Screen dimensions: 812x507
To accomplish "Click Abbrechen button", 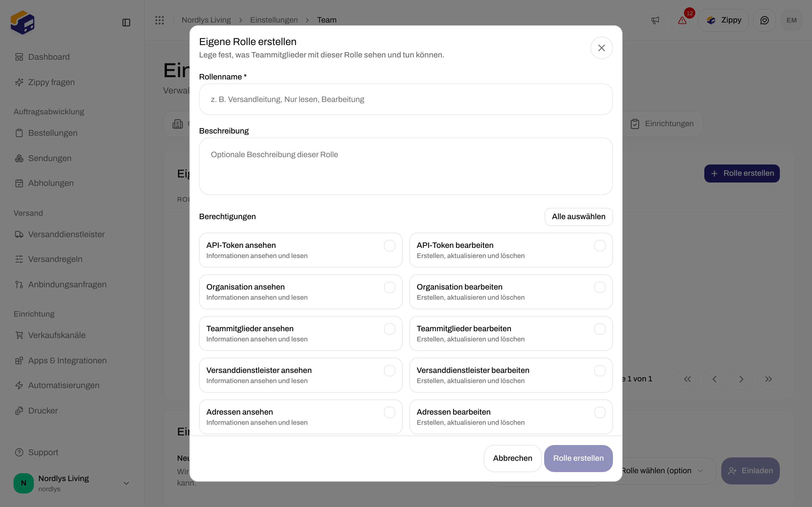I will 512,458.
